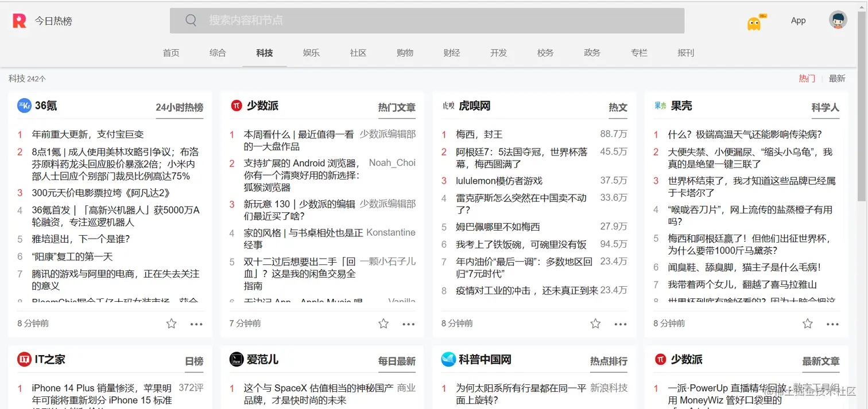Switch to the 首页 tab

tap(171, 53)
